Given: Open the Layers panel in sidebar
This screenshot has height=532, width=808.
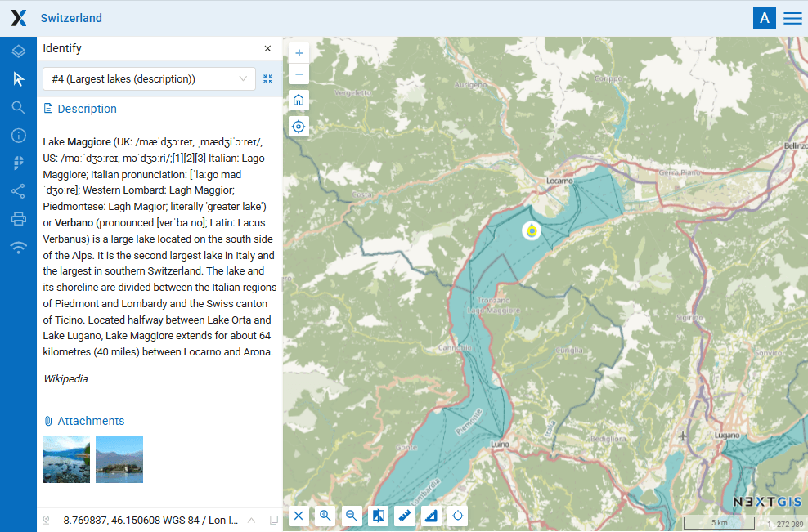Looking at the screenshot, I should tap(18, 51).
